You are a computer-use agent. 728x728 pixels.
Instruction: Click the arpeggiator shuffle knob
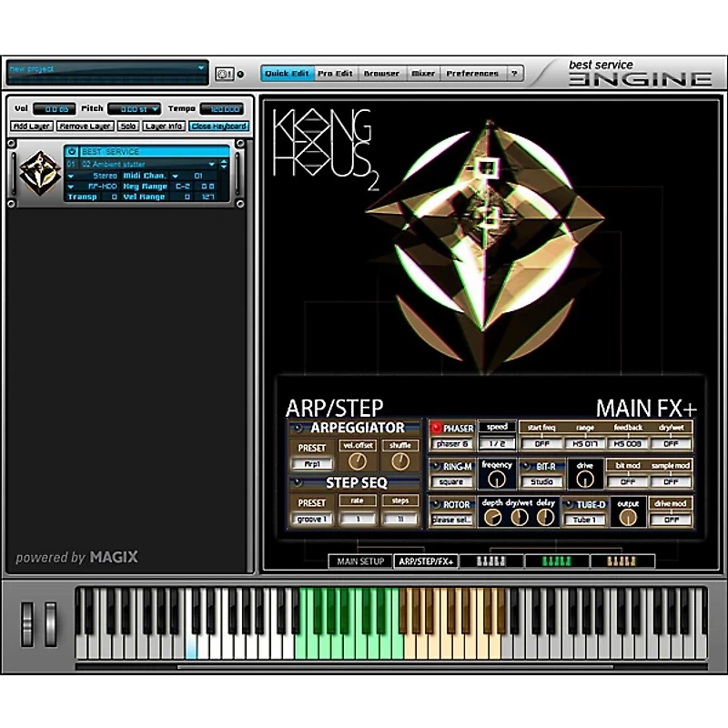tap(399, 463)
